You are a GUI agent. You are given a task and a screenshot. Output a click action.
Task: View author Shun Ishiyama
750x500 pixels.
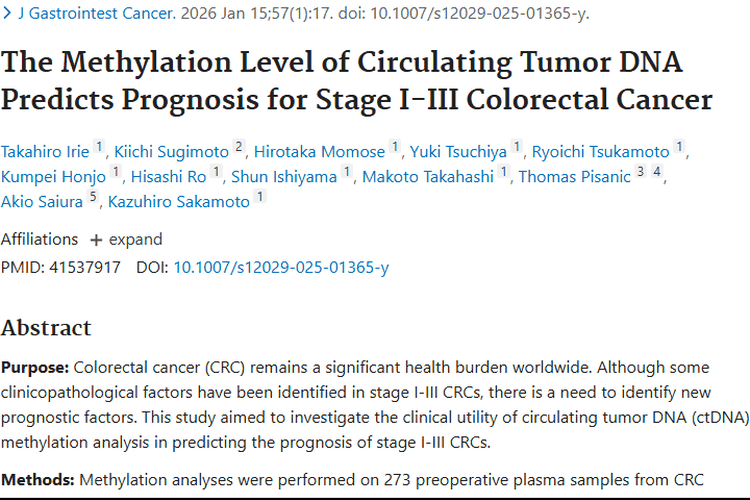point(285,177)
